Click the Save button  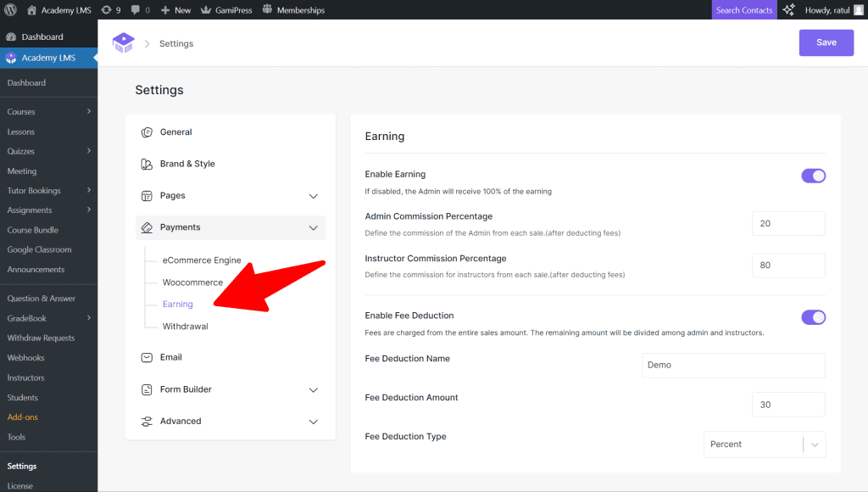[826, 42]
